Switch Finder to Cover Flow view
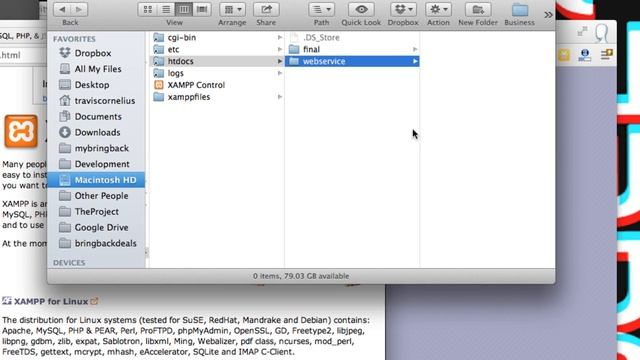 [202, 9]
